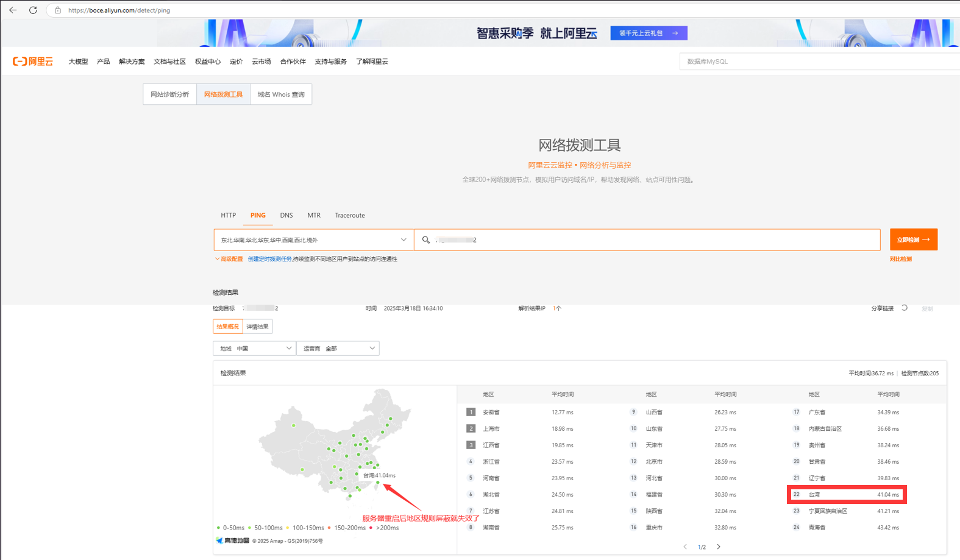The width and height of the screenshot is (960, 560).
Task: Click the 分享链接 label
Action: click(882, 308)
